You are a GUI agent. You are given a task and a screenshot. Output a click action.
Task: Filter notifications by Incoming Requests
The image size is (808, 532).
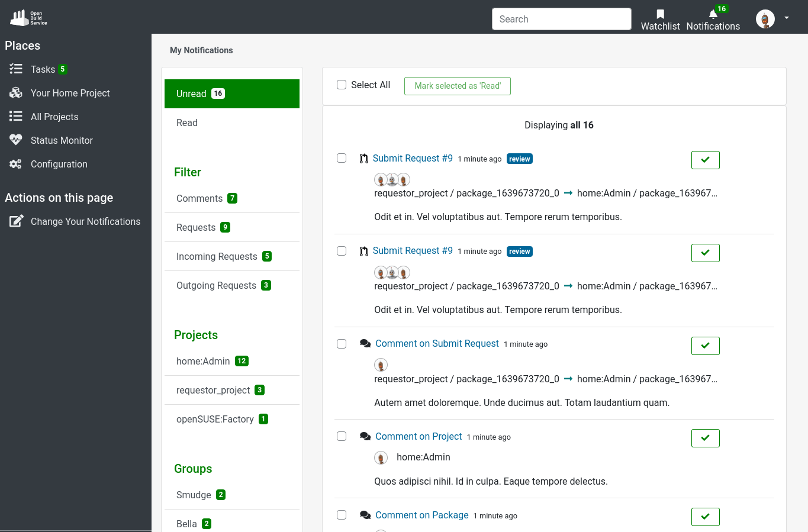coord(217,256)
